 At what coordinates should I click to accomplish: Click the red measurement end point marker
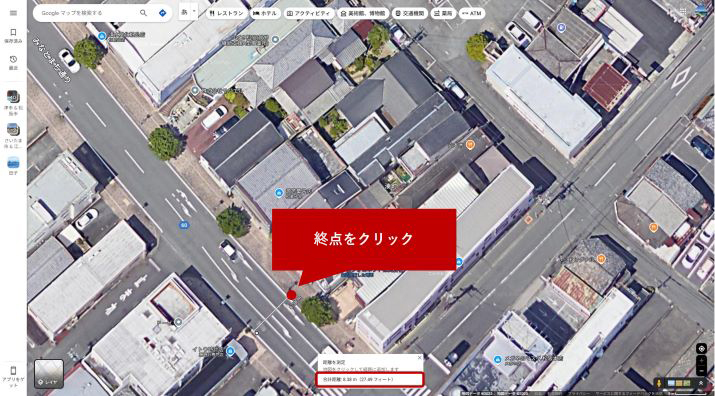click(x=291, y=295)
